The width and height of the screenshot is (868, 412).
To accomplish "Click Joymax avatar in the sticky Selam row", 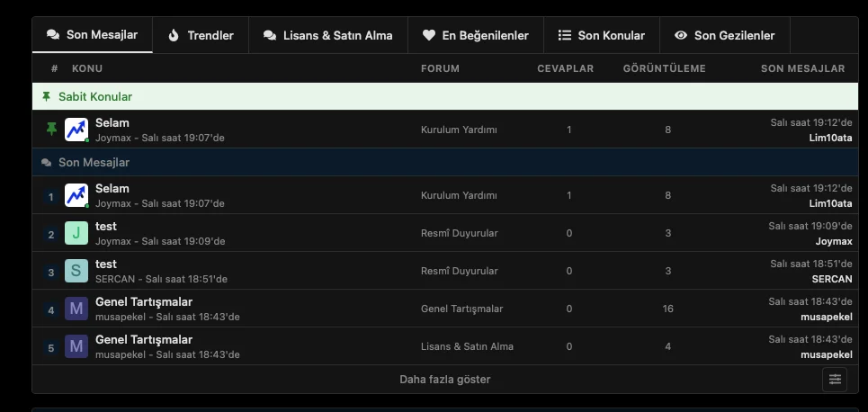I will pos(76,130).
